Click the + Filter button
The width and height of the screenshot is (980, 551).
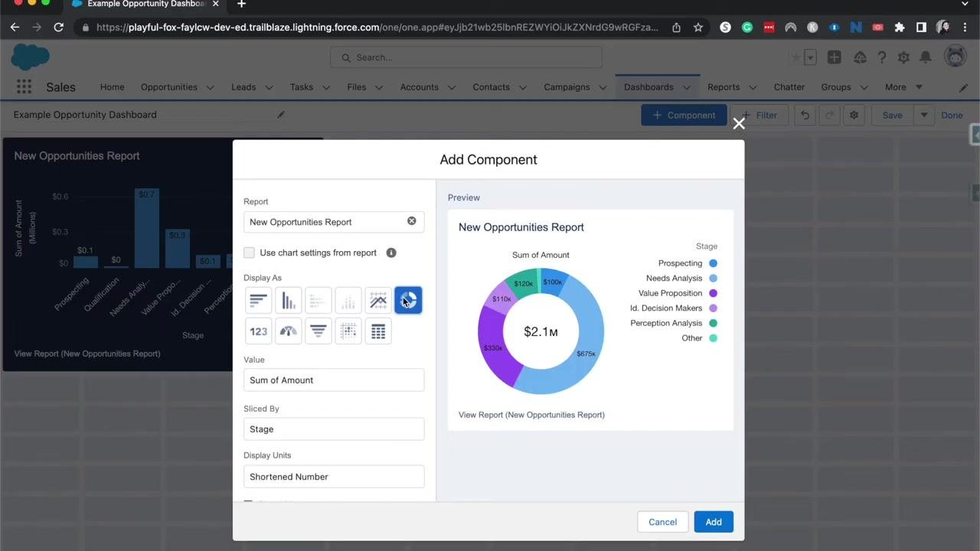pos(759,115)
